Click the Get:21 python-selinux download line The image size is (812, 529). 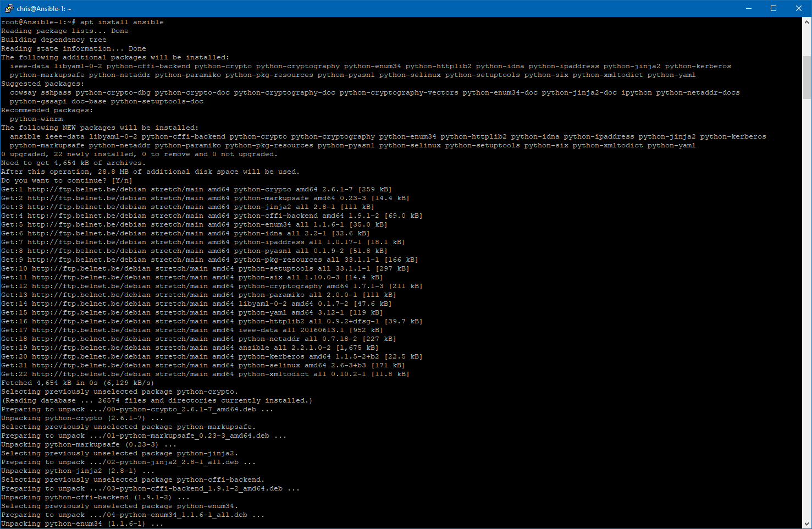(203, 365)
